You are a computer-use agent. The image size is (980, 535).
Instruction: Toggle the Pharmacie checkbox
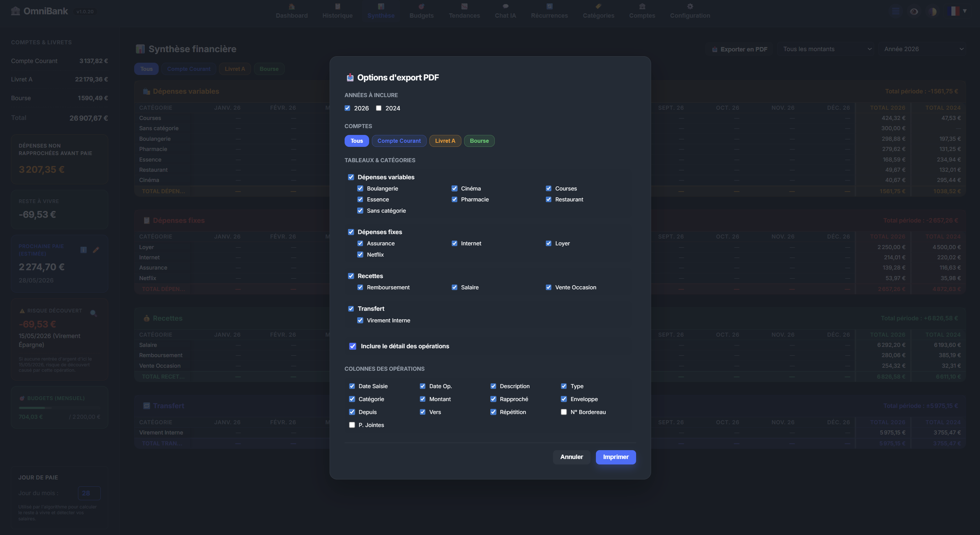(454, 200)
